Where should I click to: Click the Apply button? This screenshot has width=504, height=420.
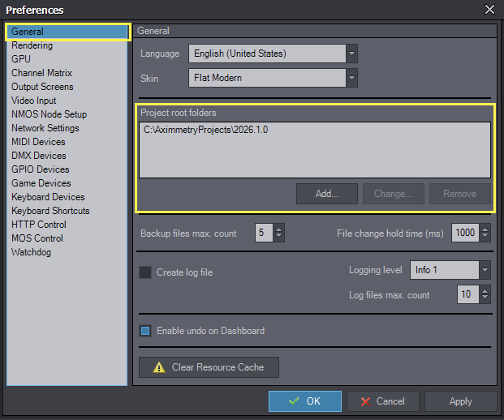460,401
